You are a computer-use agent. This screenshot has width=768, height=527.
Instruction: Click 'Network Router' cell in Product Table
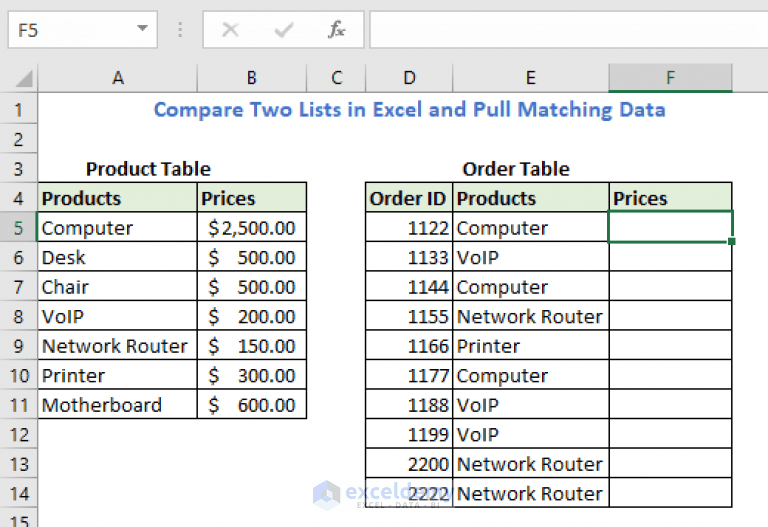tap(118, 345)
